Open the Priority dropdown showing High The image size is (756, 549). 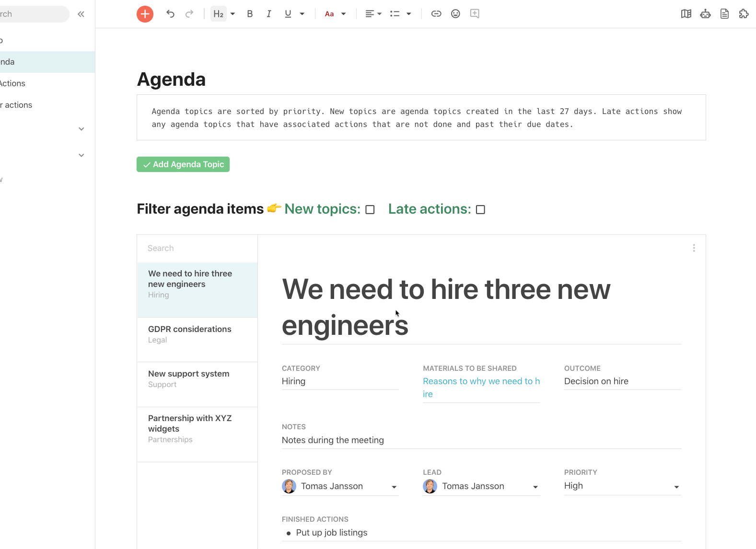[x=622, y=486]
